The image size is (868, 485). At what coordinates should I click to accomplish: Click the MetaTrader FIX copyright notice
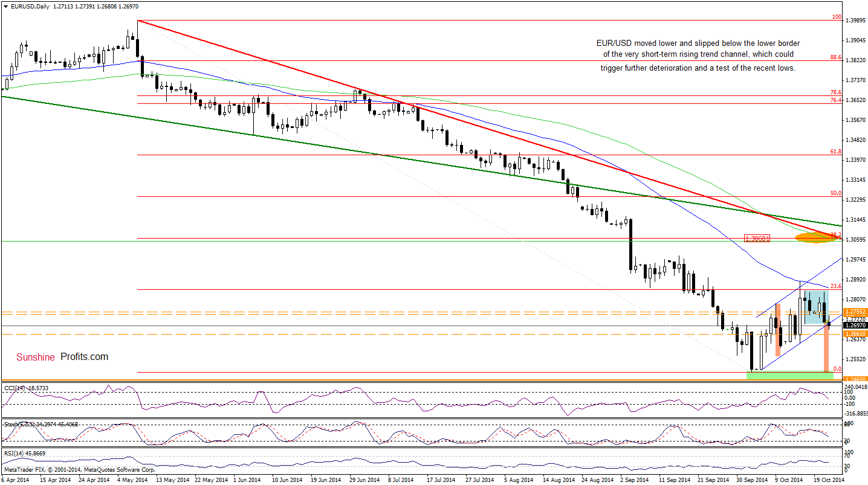pyautogui.click(x=79, y=469)
